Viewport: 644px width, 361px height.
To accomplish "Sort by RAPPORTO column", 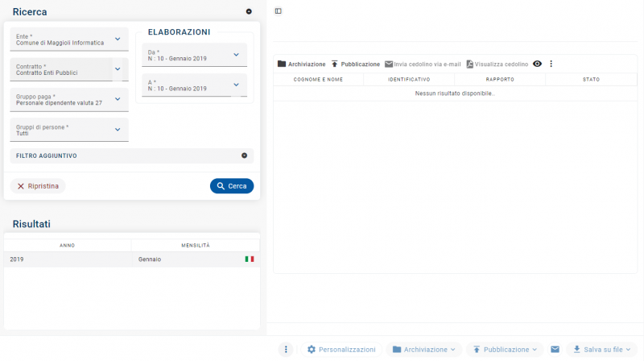I will pyautogui.click(x=500, y=79).
